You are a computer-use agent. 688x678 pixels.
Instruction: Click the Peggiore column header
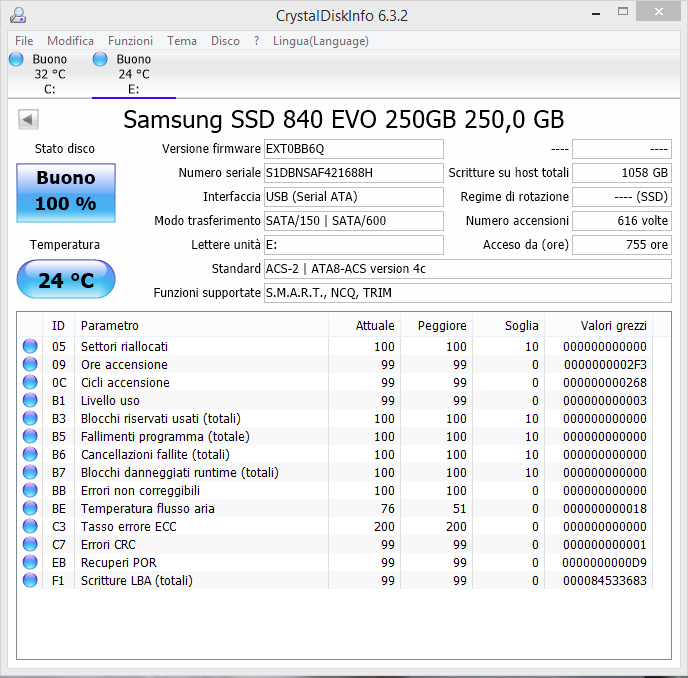(436, 326)
